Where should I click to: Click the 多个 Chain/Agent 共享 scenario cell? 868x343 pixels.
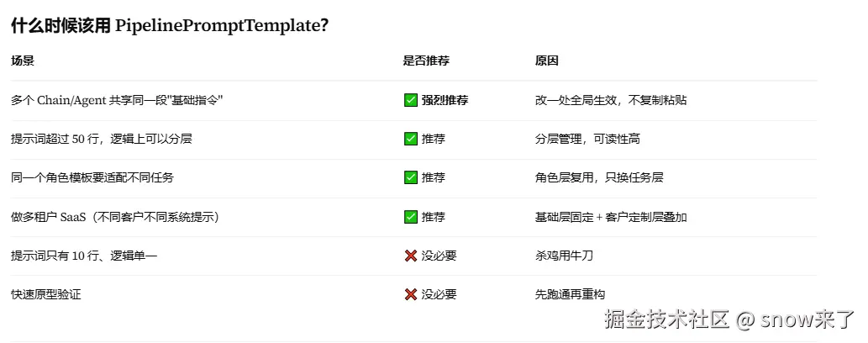click(117, 100)
